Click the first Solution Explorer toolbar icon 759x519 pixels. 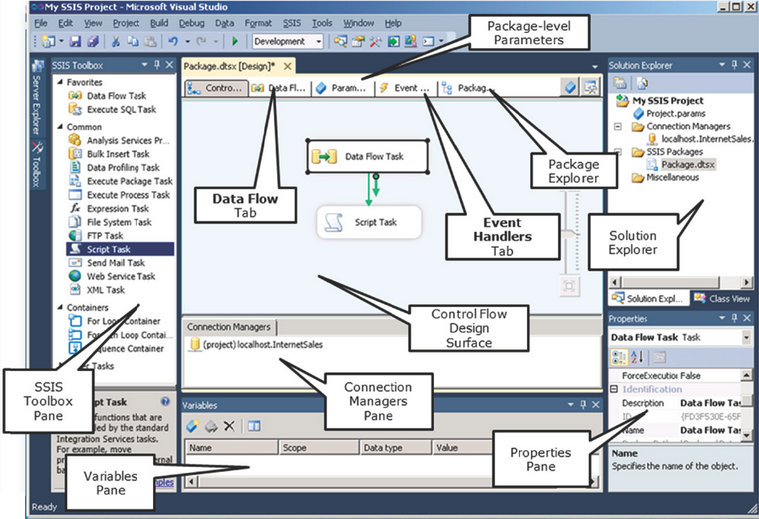(x=620, y=83)
